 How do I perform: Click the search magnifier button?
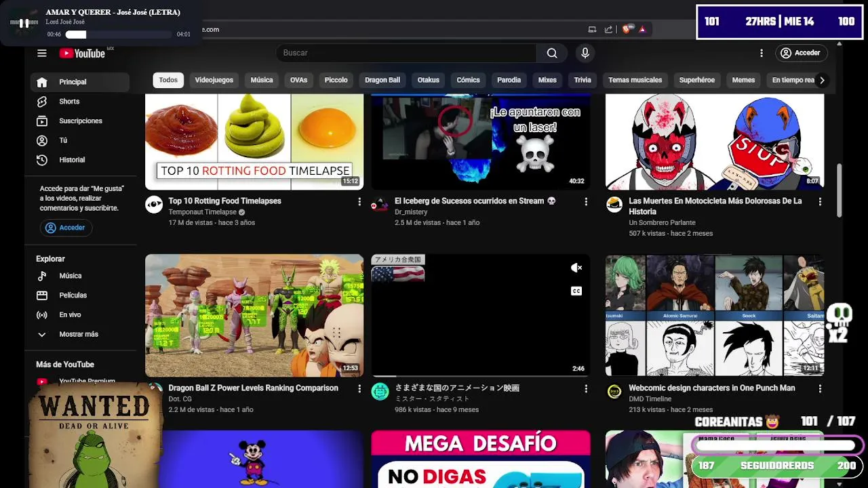click(x=552, y=53)
